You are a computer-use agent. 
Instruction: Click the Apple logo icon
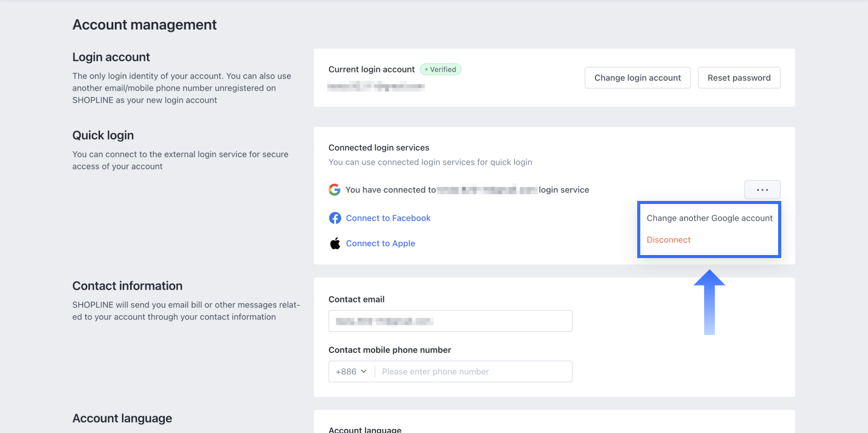coord(335,244)
